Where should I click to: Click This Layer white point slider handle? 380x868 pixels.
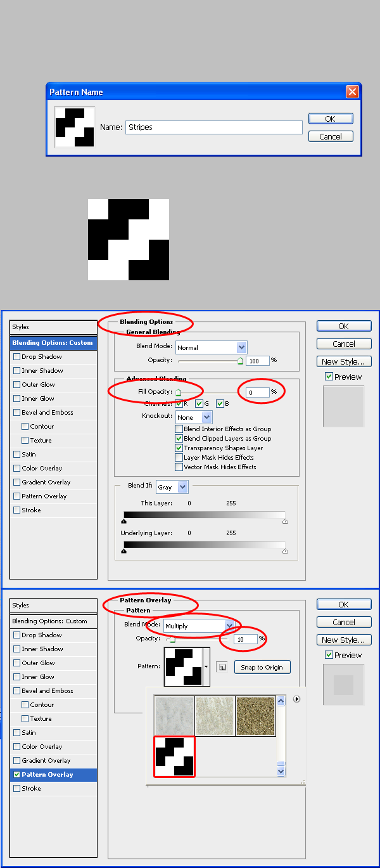(x=285, y=521)
